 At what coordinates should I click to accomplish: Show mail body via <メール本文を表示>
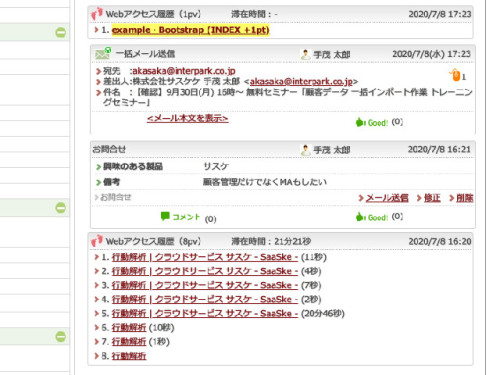[x=188, y=118]
